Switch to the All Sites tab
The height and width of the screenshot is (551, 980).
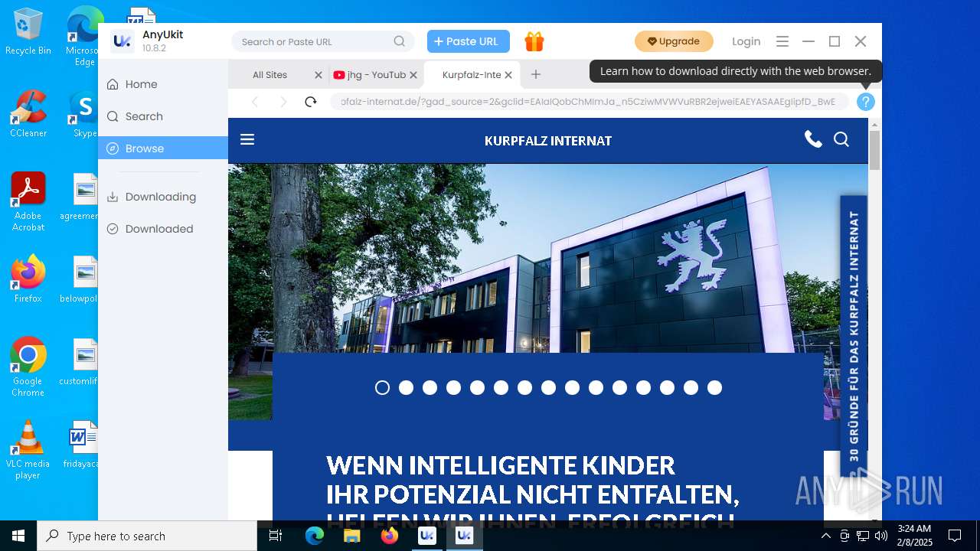click(x=279, y=75)
